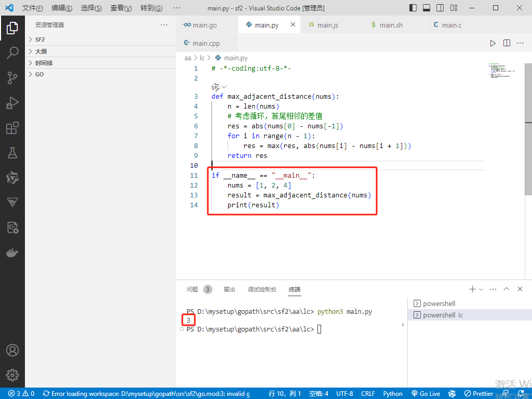Image resolution: width=532 pixels, height=399 pixels.
Task: Open the Extensions view
Action: coord(12,128)
